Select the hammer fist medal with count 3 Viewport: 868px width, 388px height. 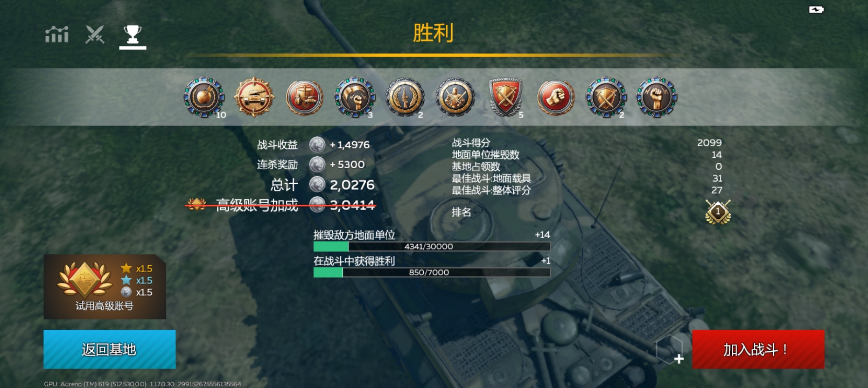(354, 98)
